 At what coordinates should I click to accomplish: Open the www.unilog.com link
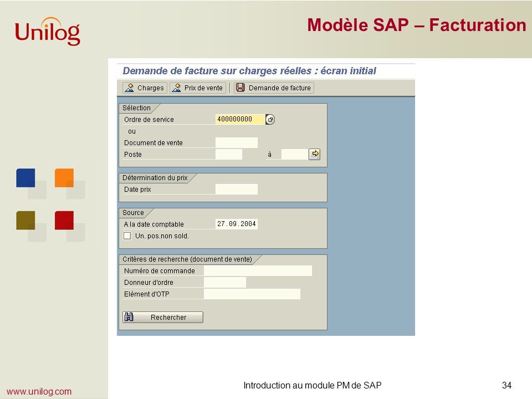[x=39, y=391]
